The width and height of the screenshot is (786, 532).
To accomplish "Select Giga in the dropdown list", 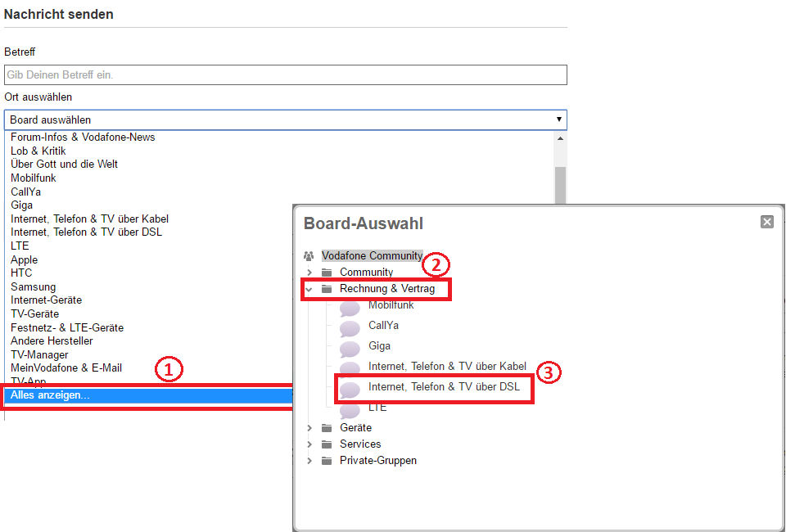I will click(21, 205).
